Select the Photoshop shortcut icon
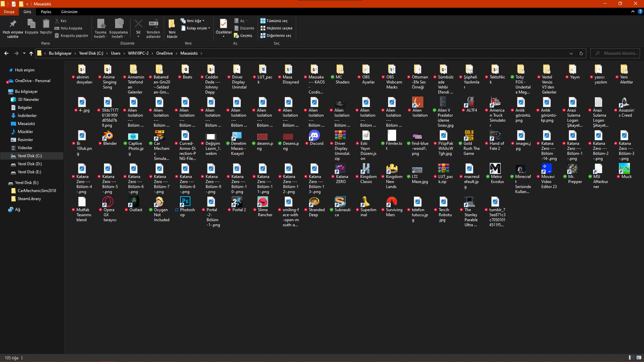Viewport: 644px width, 362px height. click(x=185, y=202)
